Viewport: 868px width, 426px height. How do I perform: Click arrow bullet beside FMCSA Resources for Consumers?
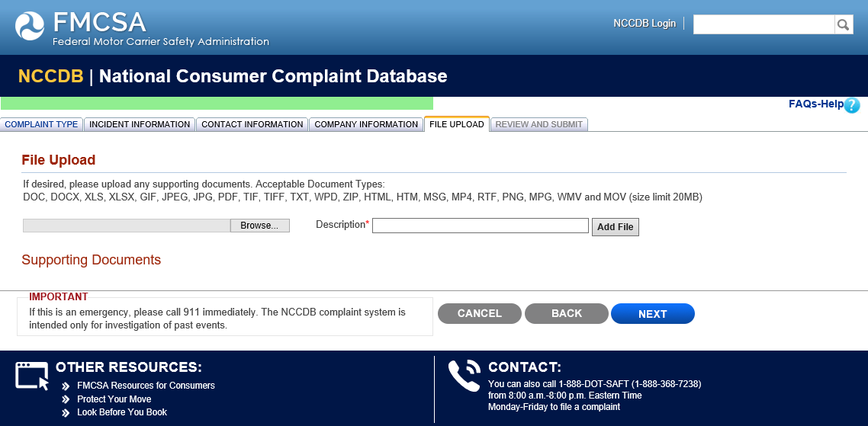click(66, 386)
